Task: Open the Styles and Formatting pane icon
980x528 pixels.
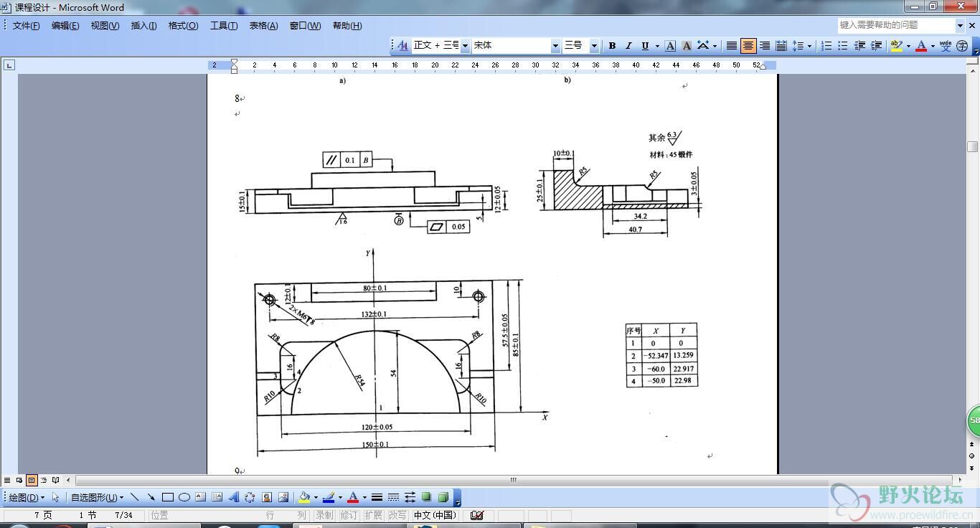Action: click(x=402, y=45)
